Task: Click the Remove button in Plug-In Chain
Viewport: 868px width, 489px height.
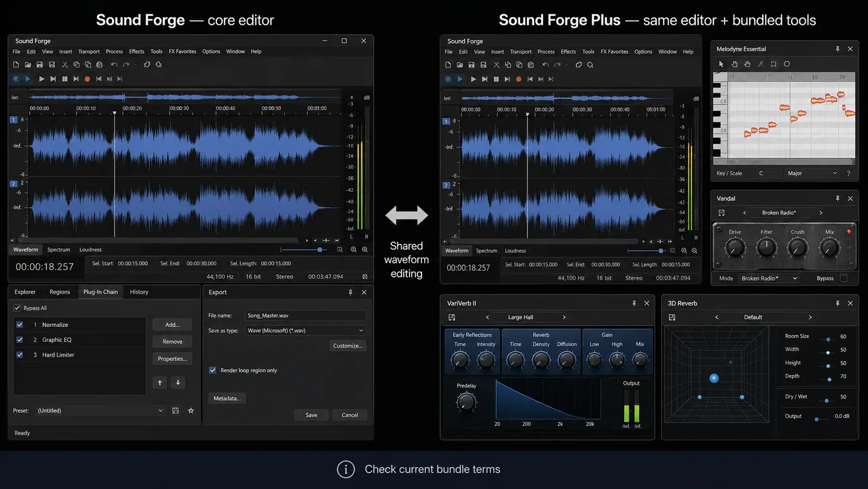Action: pos(172,342)
